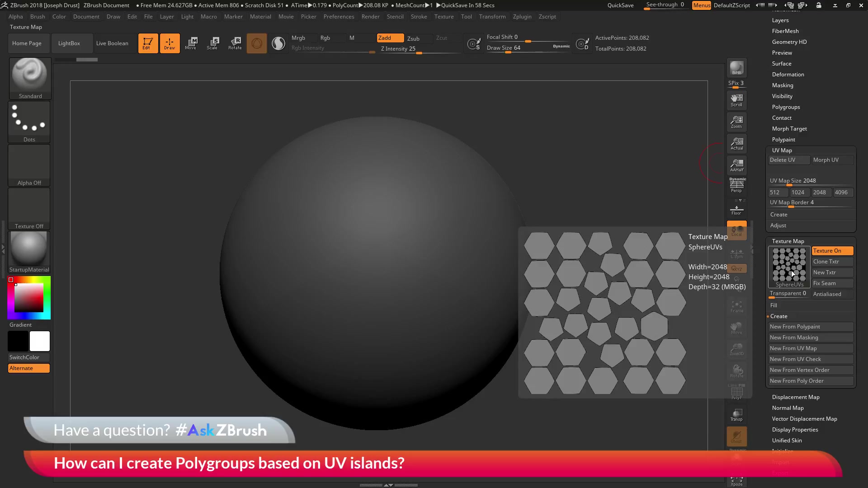Toggle Rgb mode off
Image resolution: width=868 pixels, height=488 pixels.
[325, 38]
